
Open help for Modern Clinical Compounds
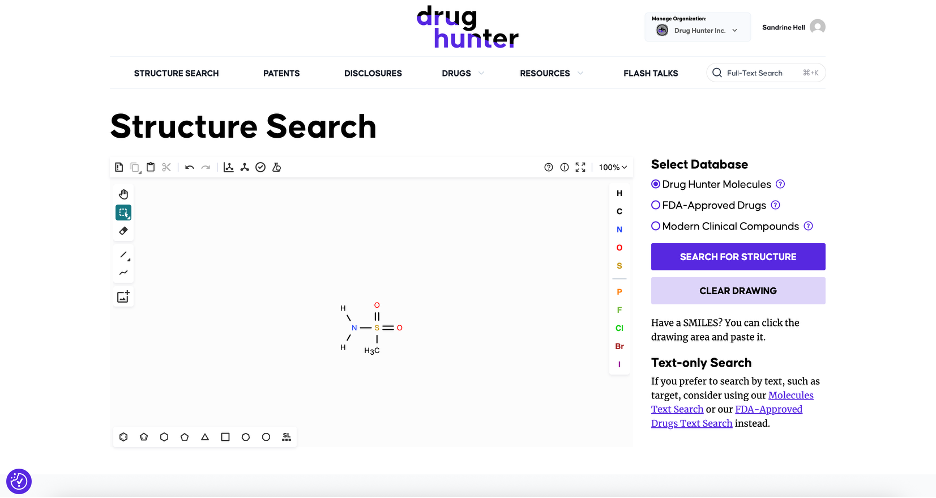(x=808, y=226)
